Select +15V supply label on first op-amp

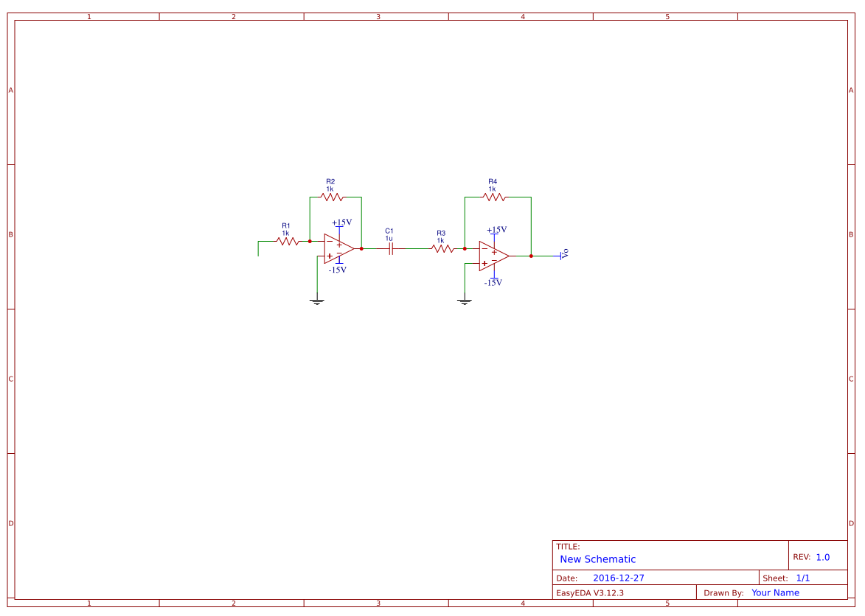[341, 223]
